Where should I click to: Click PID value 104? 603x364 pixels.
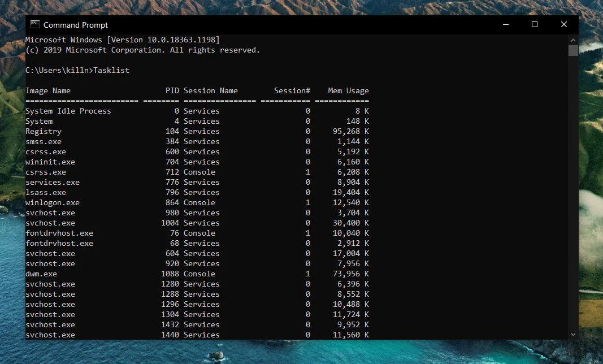(x=172, y=132)
